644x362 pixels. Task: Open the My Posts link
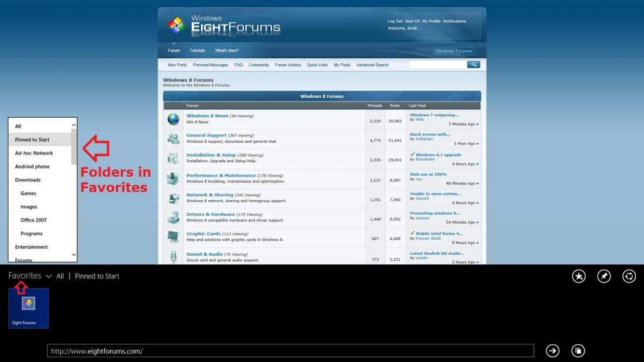click(x=342, y=65)
